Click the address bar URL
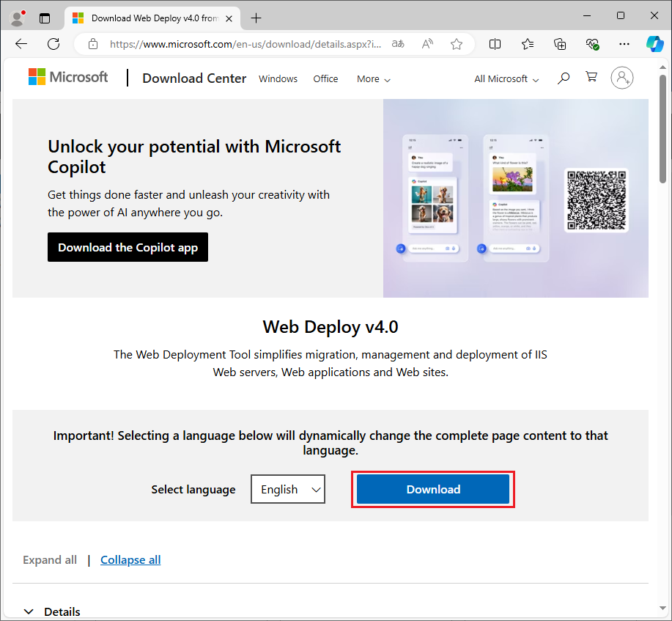 (x=245, y=44)
